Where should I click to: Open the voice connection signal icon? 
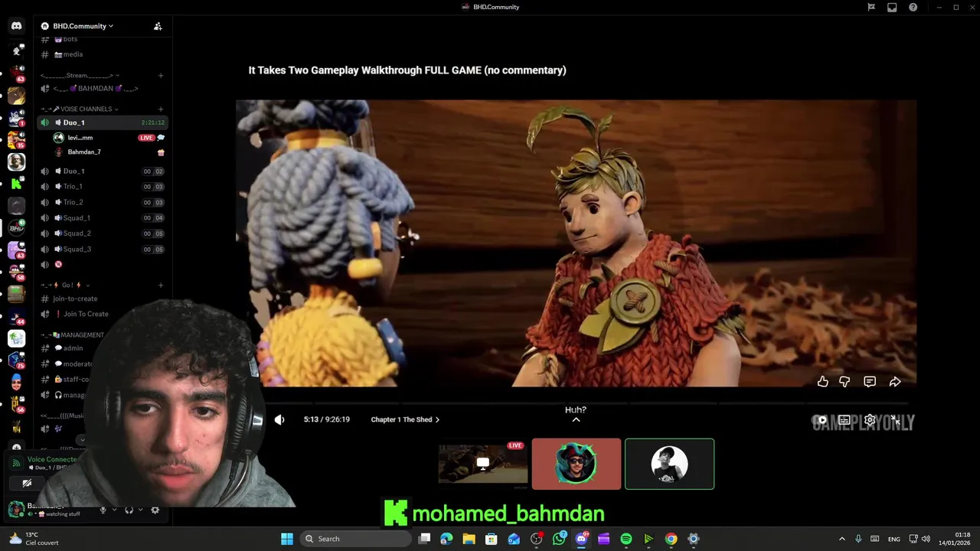point(17,463)
